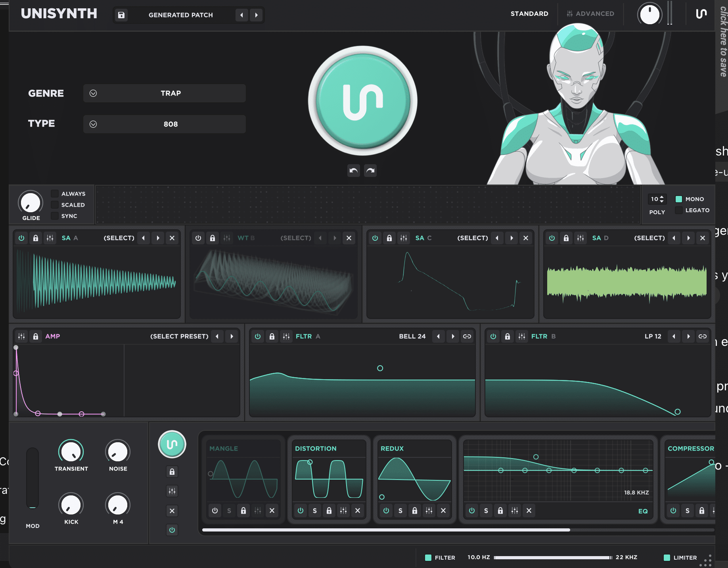Switch to the STANDARD view tab
Screen dimensions: 728x568
(x=529, y=14)
